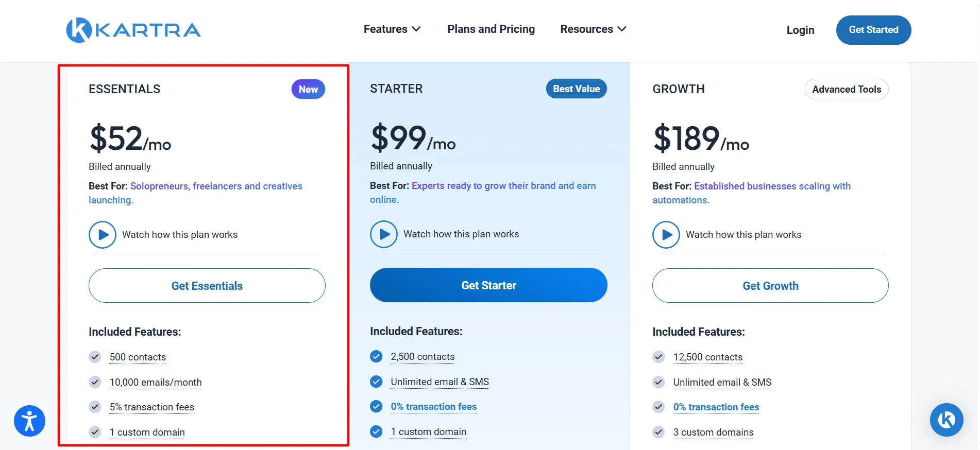Play the Starter plan video

(384, 234)
